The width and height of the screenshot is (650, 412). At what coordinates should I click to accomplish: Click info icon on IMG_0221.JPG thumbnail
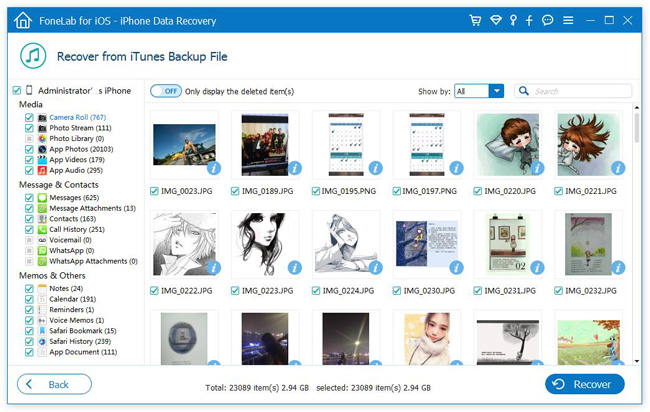point(616,169)
